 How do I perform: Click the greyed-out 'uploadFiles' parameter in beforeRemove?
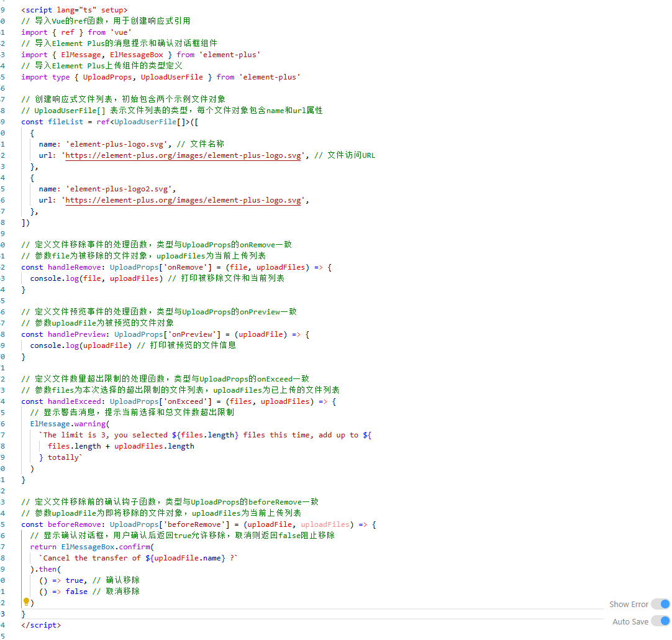325,524
